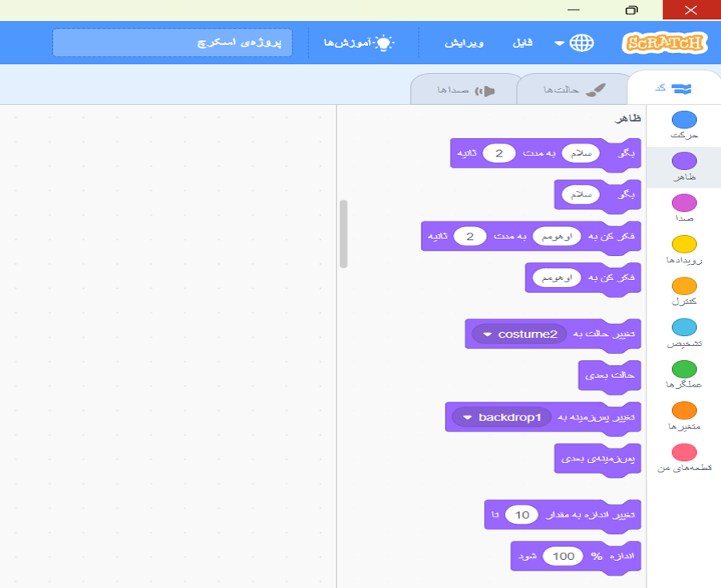Click the block palette vertical scrollbar

click(343, 233)
